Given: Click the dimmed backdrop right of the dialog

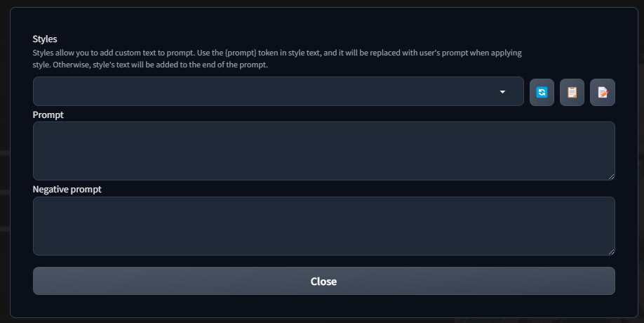Looking at the screenshot, I should (641, 164).
